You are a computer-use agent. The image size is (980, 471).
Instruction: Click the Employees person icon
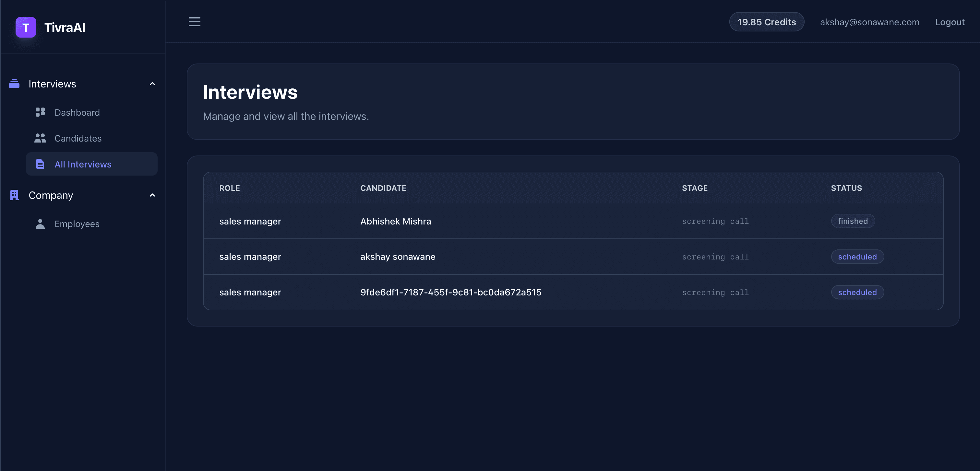[40, 224]
